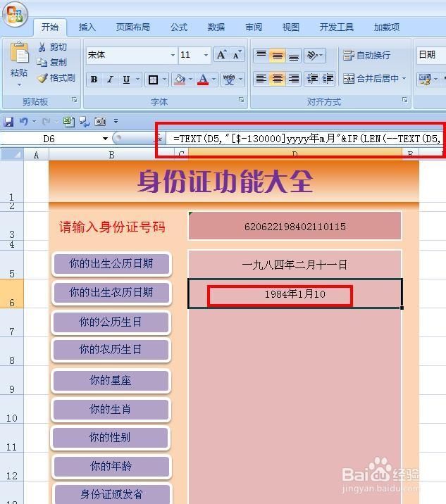Screen dimensions: 446x504
Task: Open the font size dropdown 11
Action: coord(206,55)
